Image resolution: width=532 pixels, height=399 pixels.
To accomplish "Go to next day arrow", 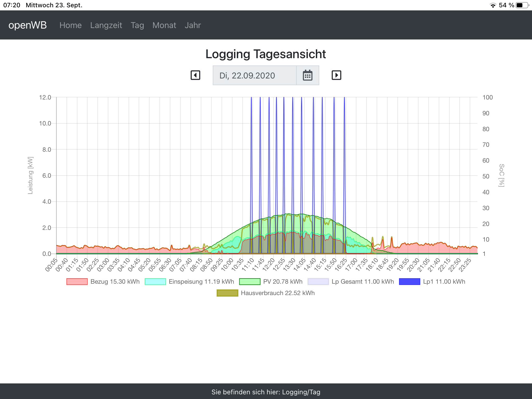I will pyautogui.click(x=336, y=75).
